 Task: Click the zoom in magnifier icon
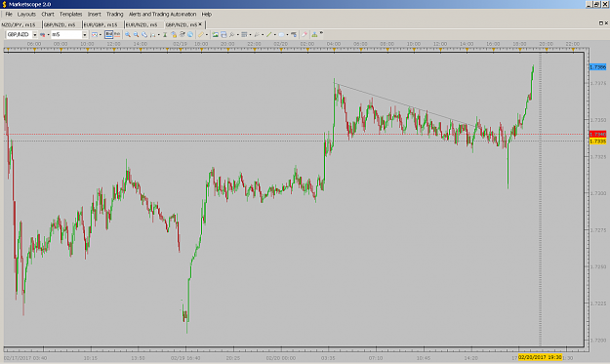(x=128, y=34)
